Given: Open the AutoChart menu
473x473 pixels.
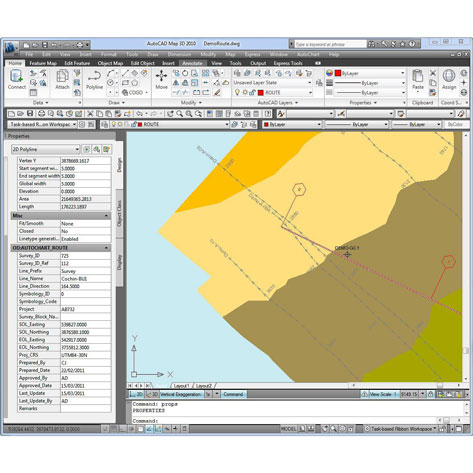Looking at the screenshot, I should coord(308,54).
